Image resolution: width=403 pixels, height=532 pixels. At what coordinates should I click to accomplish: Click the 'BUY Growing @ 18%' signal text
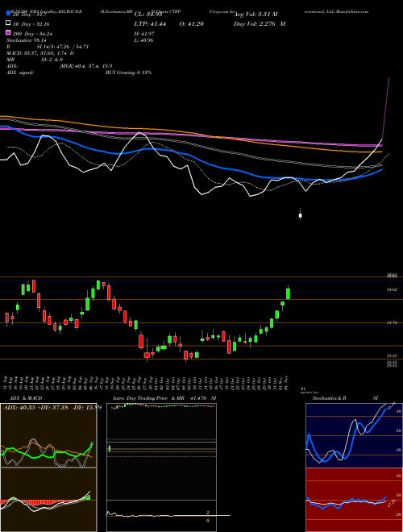pyautogui.click(x=128, y=73)
